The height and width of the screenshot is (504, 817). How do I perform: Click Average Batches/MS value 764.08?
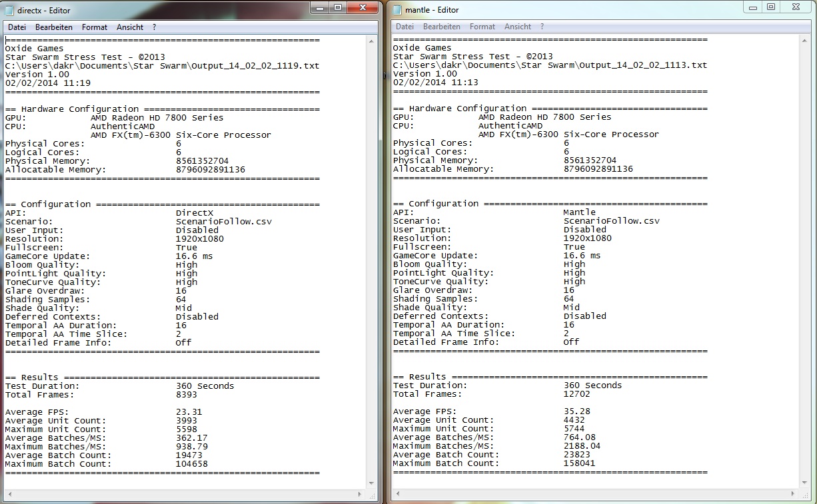580,437
